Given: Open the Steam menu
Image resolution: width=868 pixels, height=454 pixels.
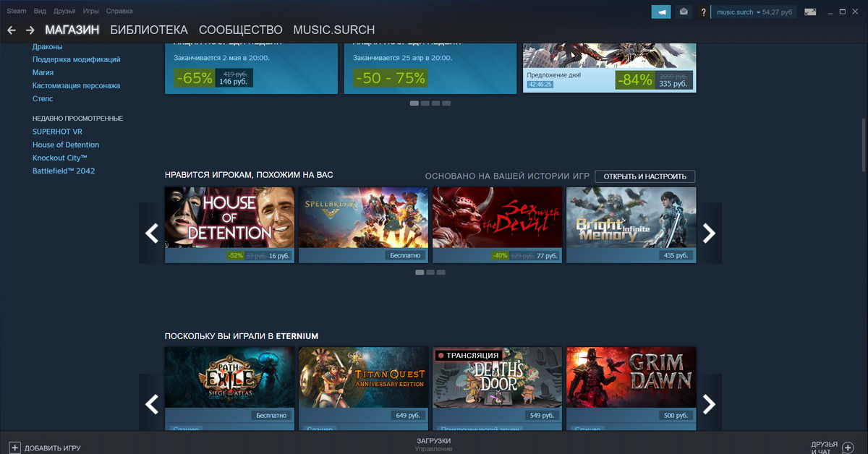Looking at the screenshot, I should click(x=17, y=12).
